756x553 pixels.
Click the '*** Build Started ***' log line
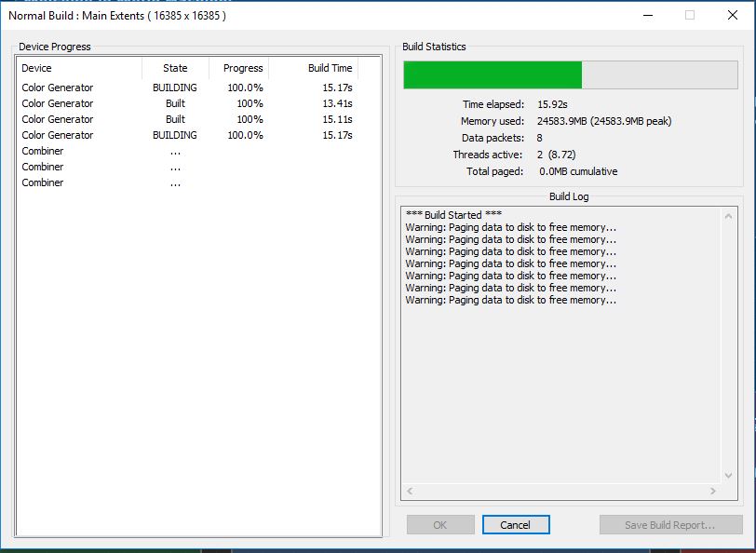click(453, 214)
